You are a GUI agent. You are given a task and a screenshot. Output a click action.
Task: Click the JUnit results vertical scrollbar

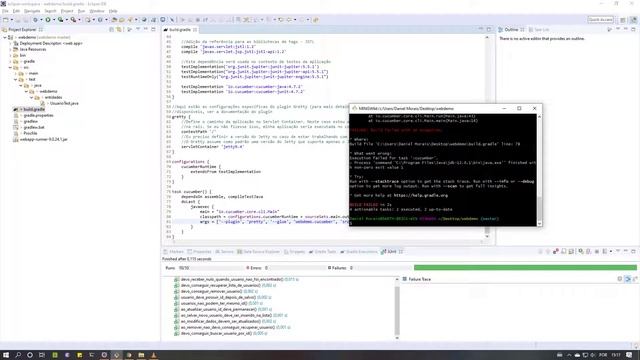point(397,309)
